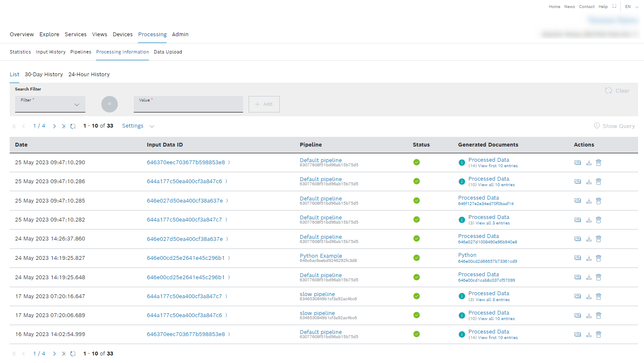The image size is (644, 363).
Task: Go to last page using control above the table
Action: click(64, 126)
